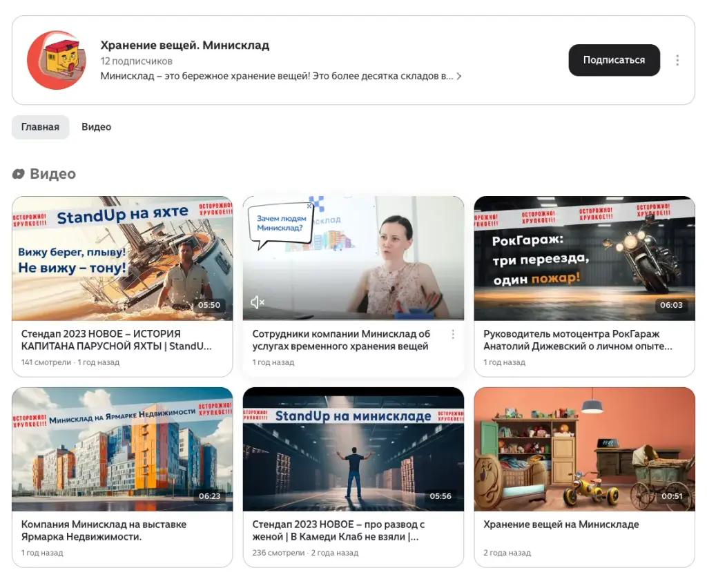707x588 pixels.
Task: Switch to the Видео tab
Action: tap(96, 127)
